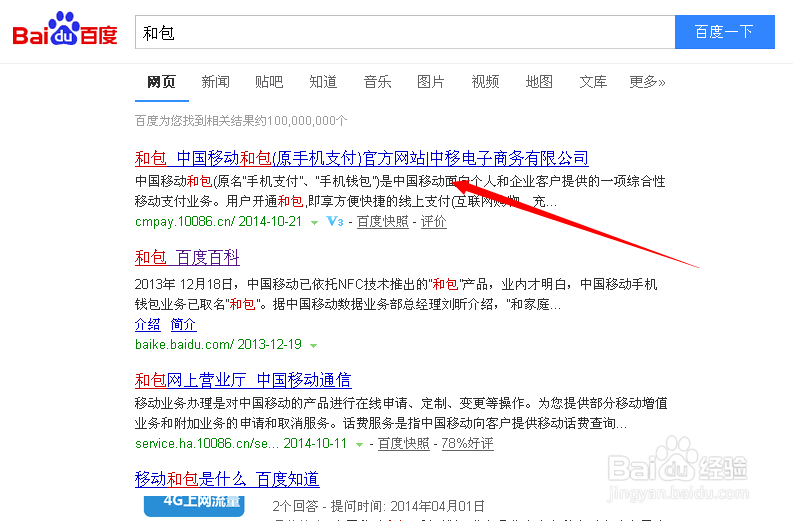793x521 pixels.
Task: Open 百度快照 for the cmpay.10086.cn result
Action: point(383,222)
